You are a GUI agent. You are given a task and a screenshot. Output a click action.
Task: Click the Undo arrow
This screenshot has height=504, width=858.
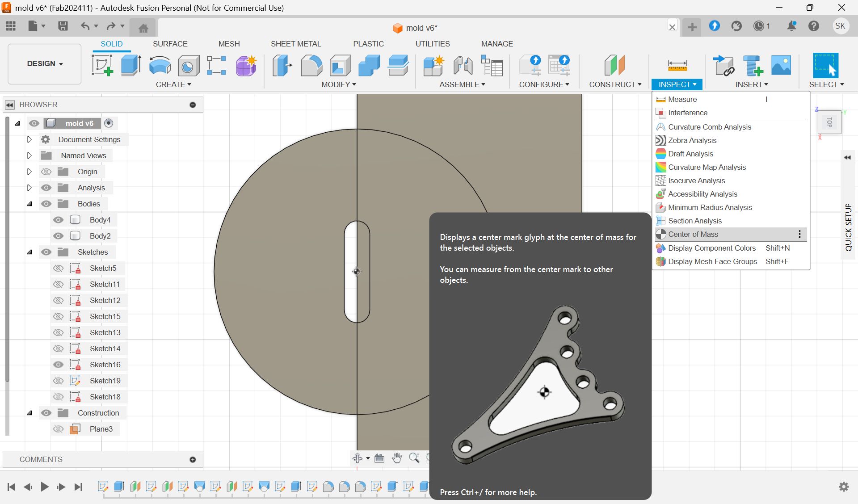pyautogui.click(x=85, y=26)
